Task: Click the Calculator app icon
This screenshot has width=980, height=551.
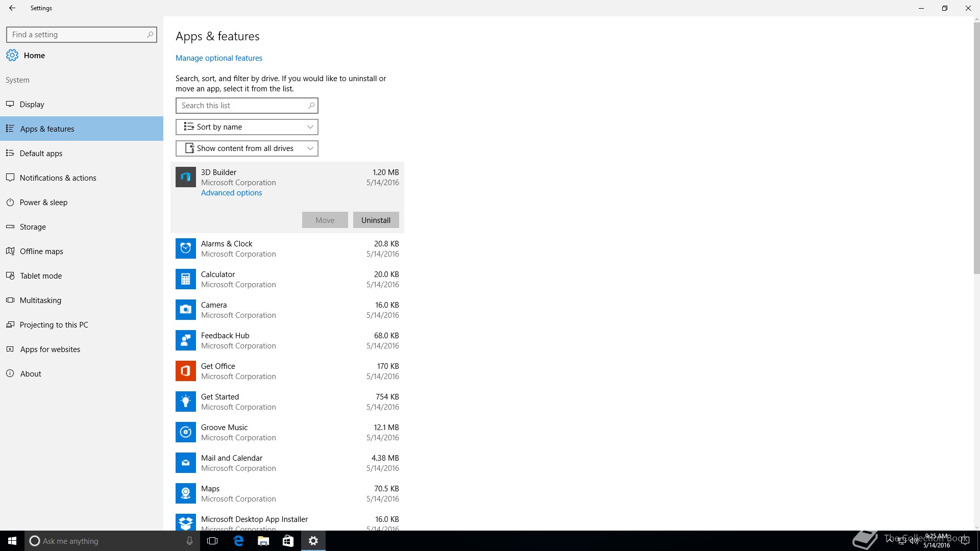Action: (185, 279)
